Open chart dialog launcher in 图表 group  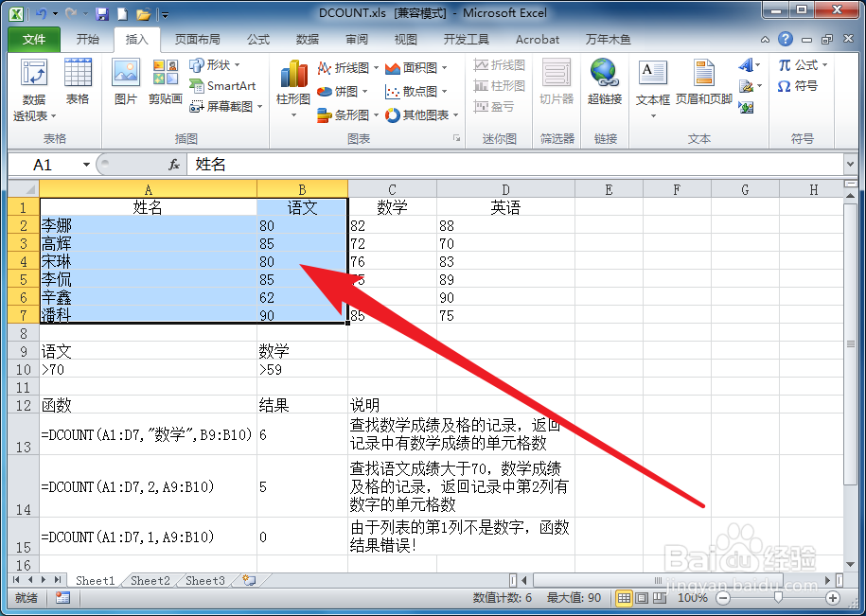(x=457, y=138)
